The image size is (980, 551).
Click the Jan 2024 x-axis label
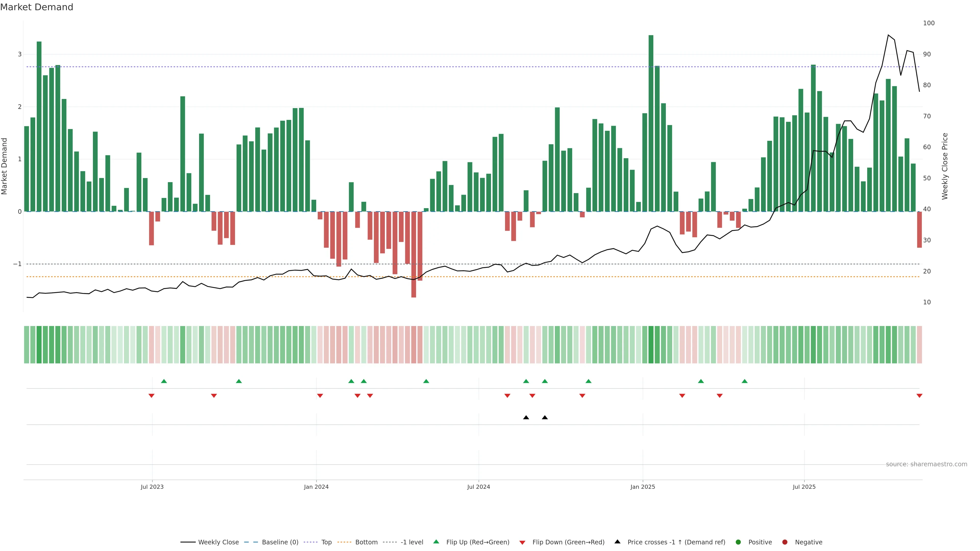click(316, 487)
